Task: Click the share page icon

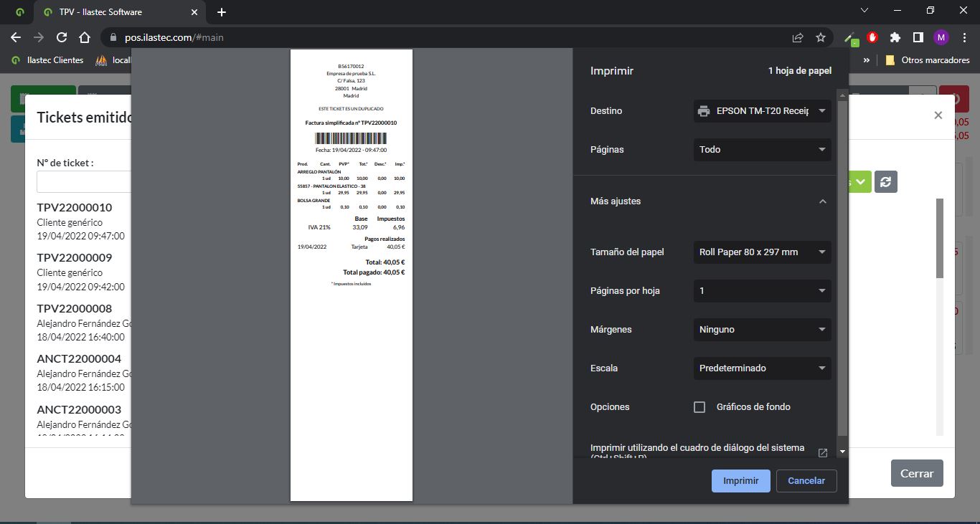Action: pos(798,37)
